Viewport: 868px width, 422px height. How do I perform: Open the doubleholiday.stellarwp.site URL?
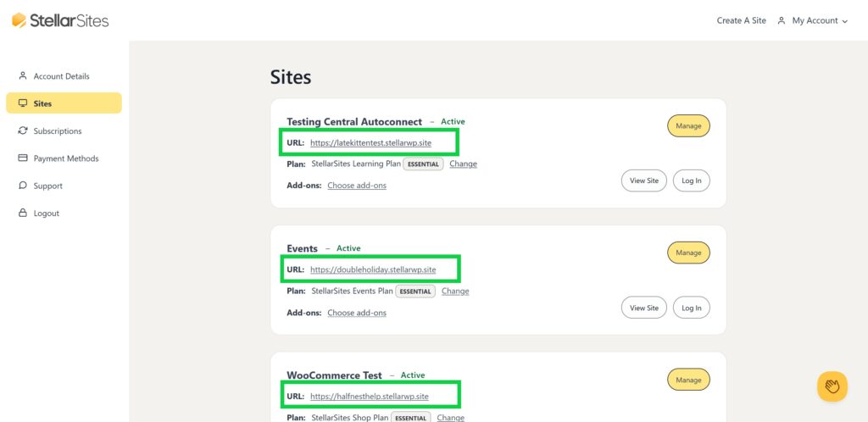coord(373,270)
